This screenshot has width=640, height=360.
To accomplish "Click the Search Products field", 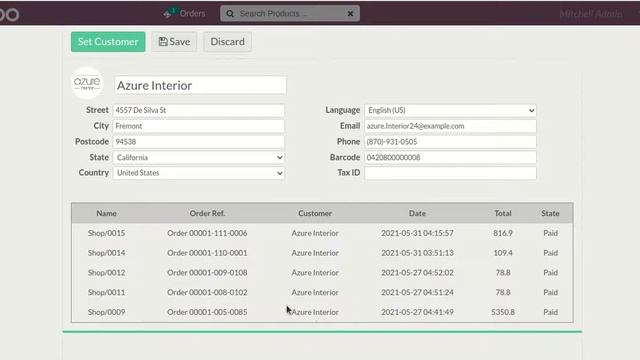I will 290,13.
